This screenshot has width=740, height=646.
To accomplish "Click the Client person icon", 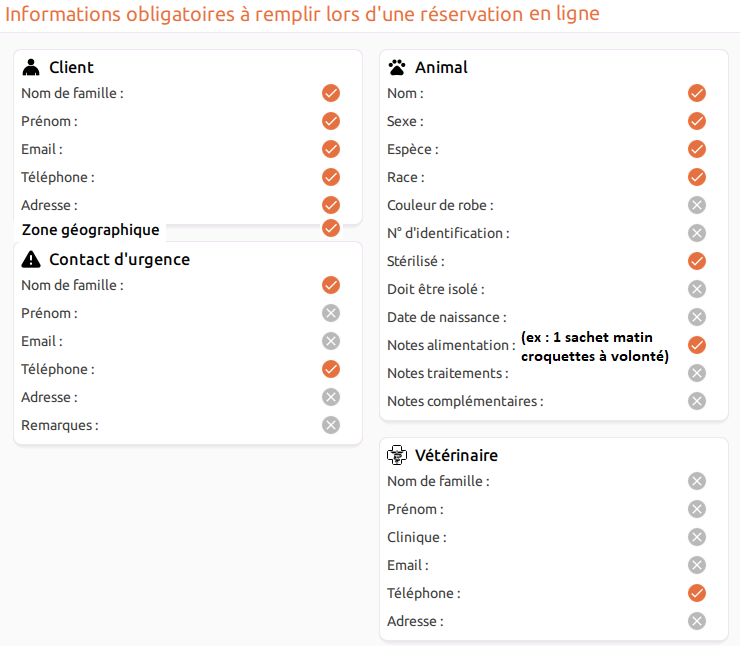I will [31, 67].
